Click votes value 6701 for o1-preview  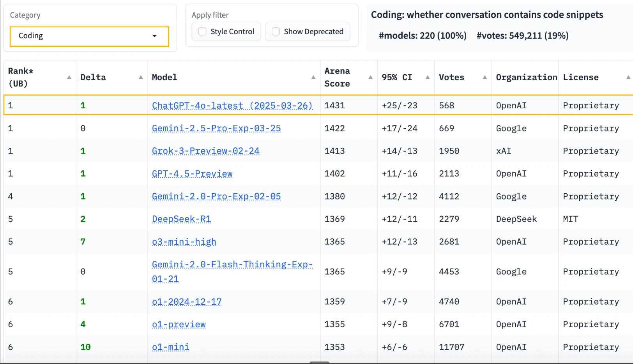pyautogui.click(x=449, y=324)
